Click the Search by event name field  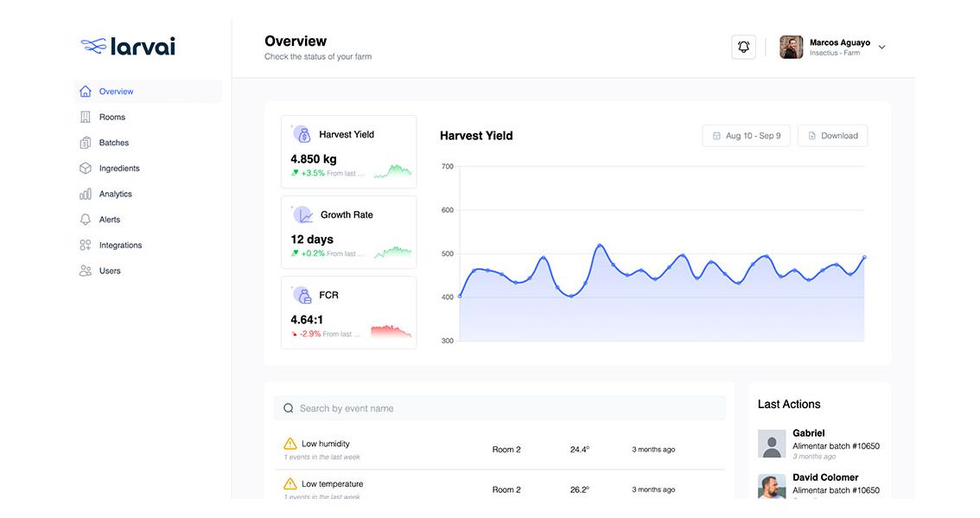coord(500,408)
